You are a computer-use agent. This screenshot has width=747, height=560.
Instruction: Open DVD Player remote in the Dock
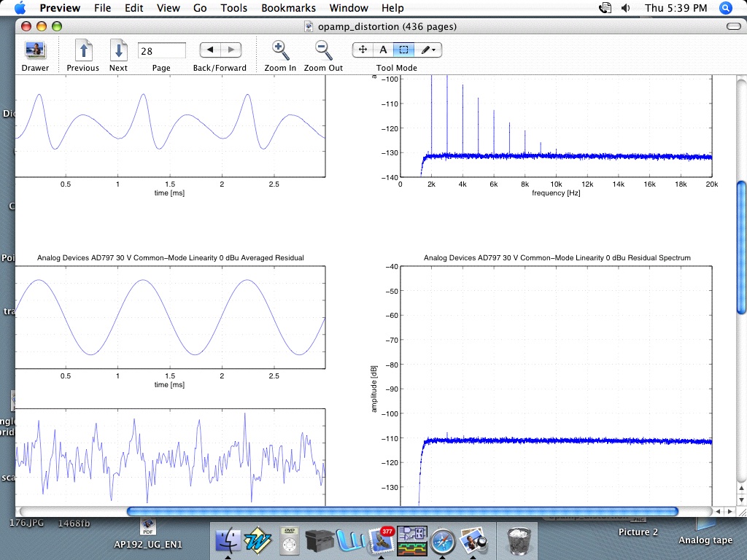[x=290, y=540]
